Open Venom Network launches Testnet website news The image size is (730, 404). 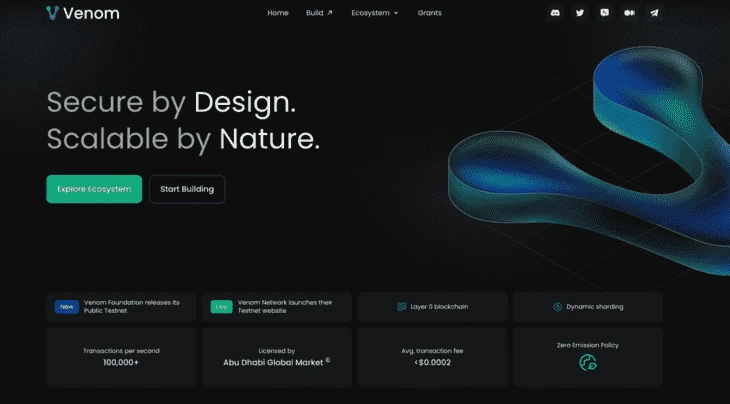[x=277, y=307]
